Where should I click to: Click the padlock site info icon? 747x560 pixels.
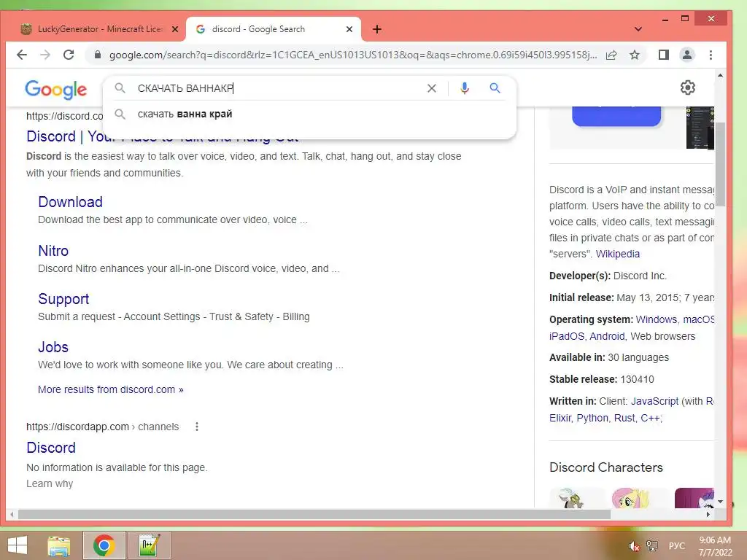tap(98, 55)
